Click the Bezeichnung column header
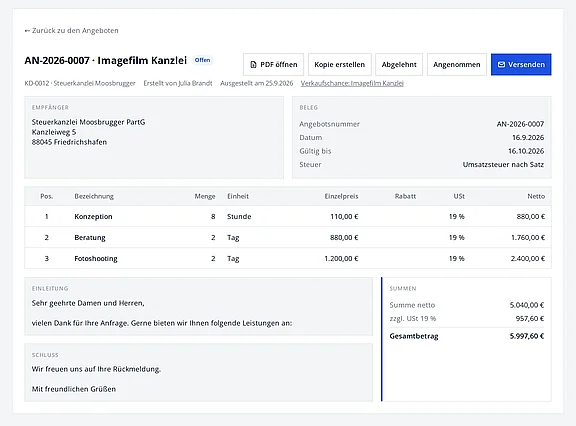The height and width of the screenshot is (426, 576). tap(94, 196)
